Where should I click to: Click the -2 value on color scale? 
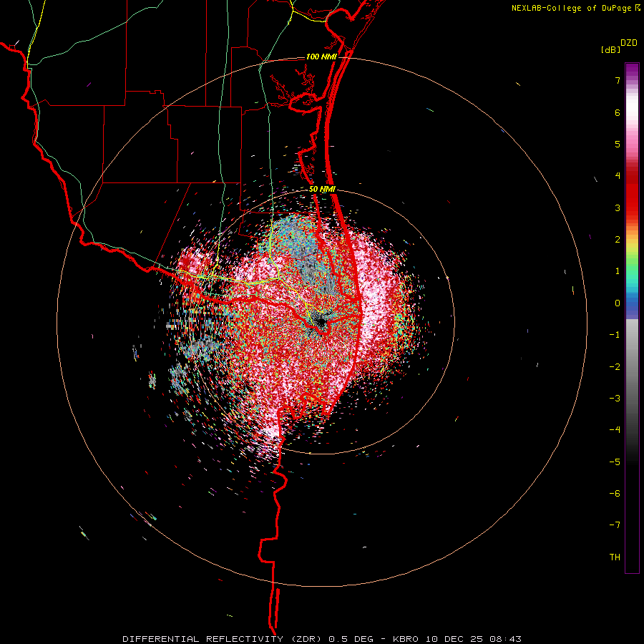coord(615,367)
